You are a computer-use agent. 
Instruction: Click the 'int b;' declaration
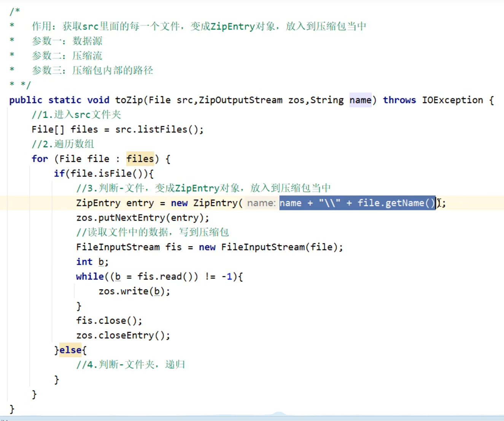tap(92, 262)
